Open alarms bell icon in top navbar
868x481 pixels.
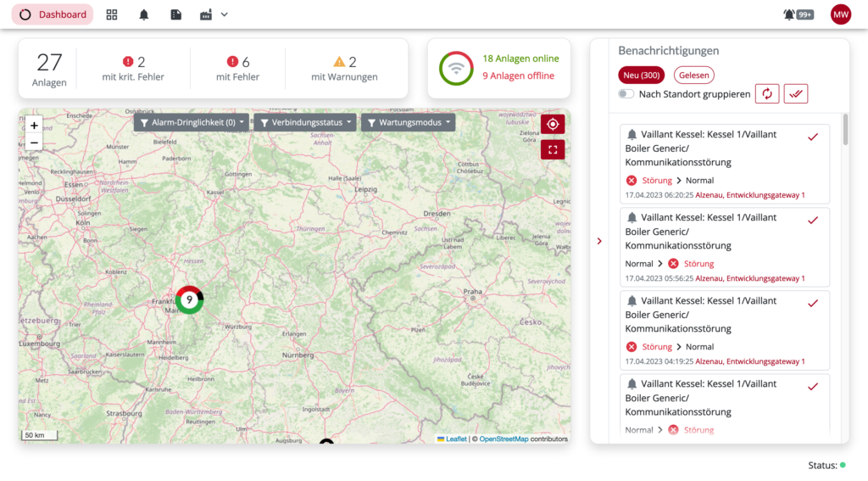click(x=144, y=14)
